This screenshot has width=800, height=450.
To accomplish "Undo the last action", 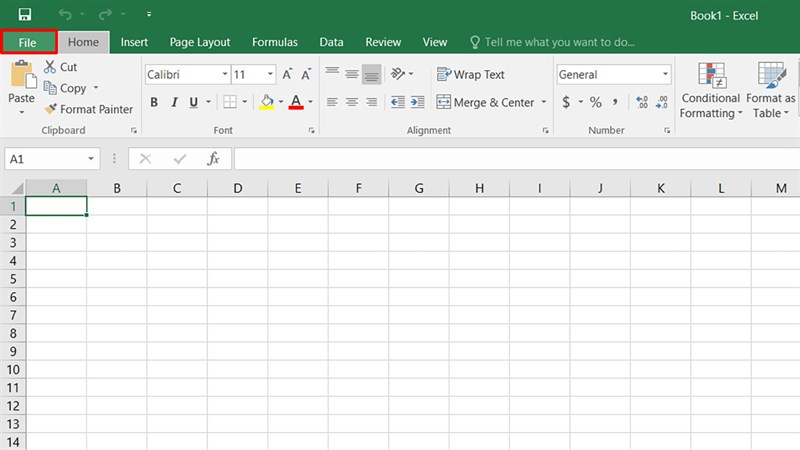I will [x=65, y=14].
